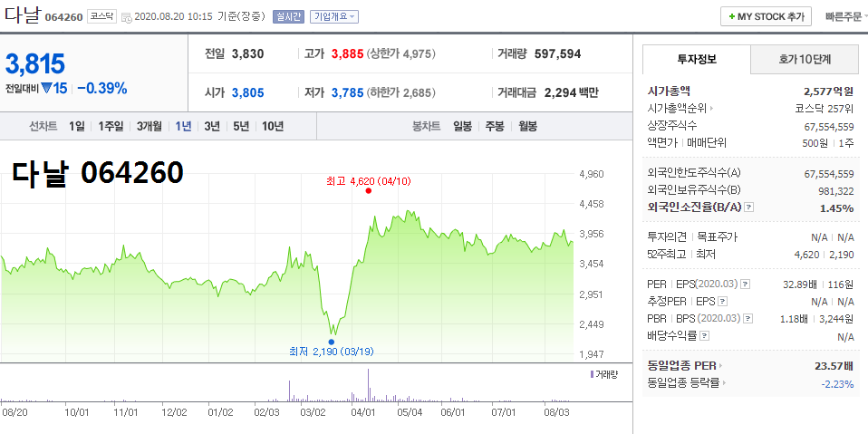Viewport: 868px width, 434px height.
Task: Select the 주봉 candle chart
Action: tap(495, 126)
